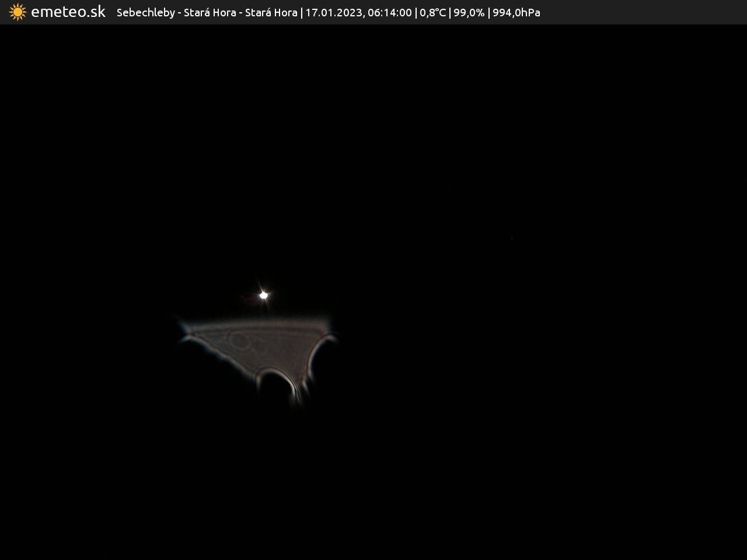Open the emeteo.sk site name
Image resolution: width=747 pixels, height=560 pixels.
tap(68, 12)
